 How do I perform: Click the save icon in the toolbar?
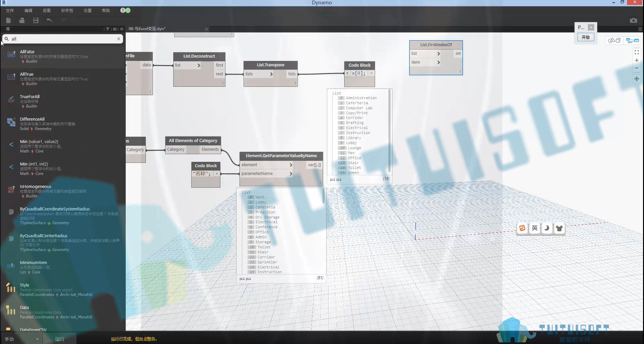[35, 20]
